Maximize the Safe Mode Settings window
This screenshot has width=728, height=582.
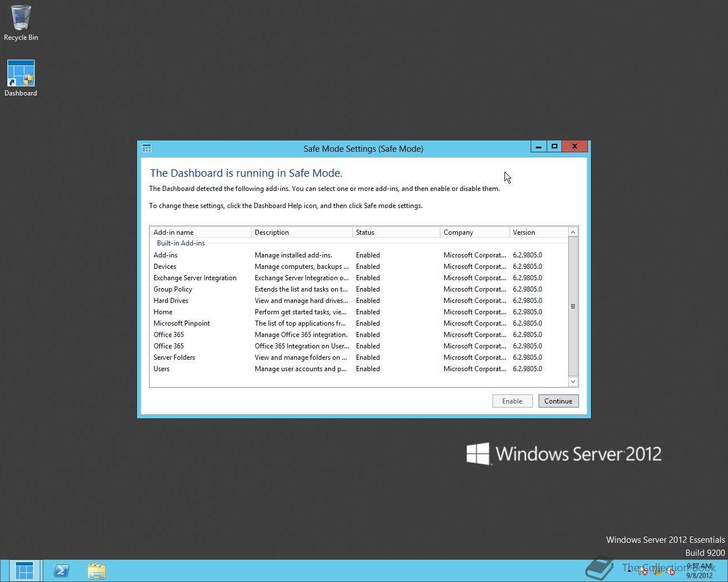click(554, 146)
